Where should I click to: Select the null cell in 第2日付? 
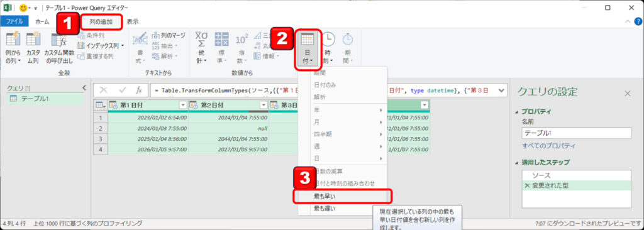pyautogui.click(x=228, y=128)
